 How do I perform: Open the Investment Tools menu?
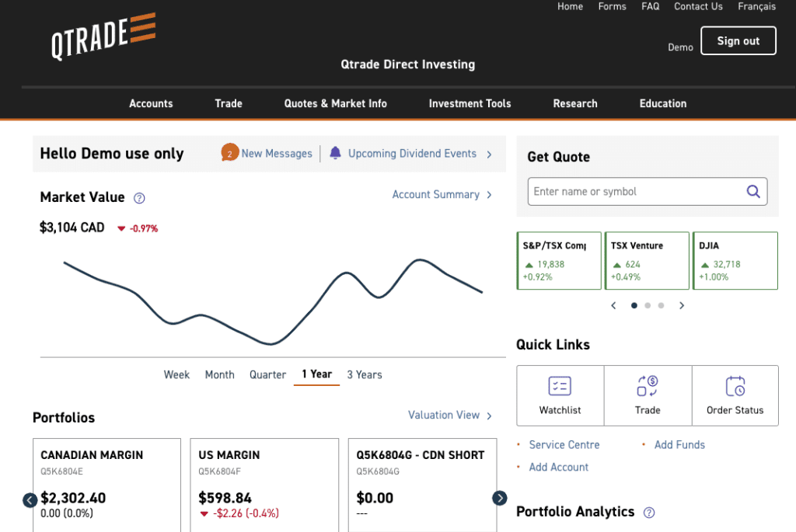pyautogui.click(x=470, y=103)
